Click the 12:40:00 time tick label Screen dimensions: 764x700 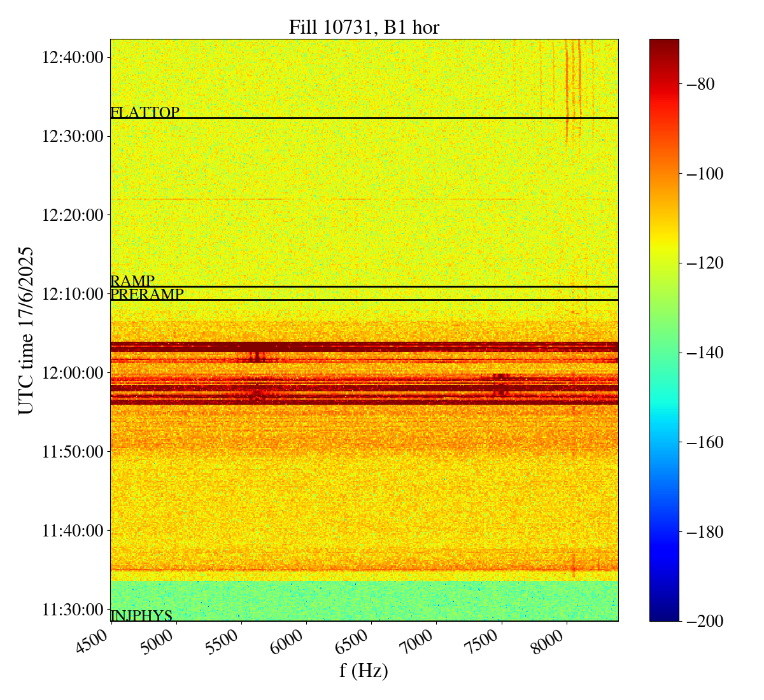click(x=73, y=58)
